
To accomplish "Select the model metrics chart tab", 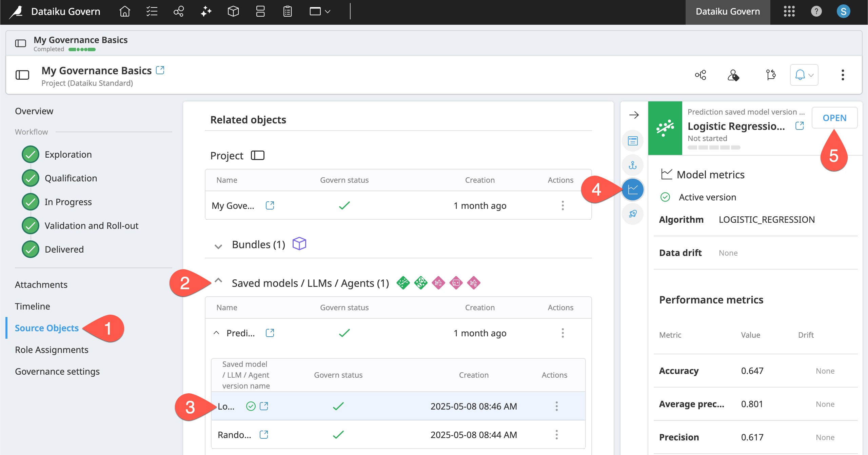I will point(633,189).
